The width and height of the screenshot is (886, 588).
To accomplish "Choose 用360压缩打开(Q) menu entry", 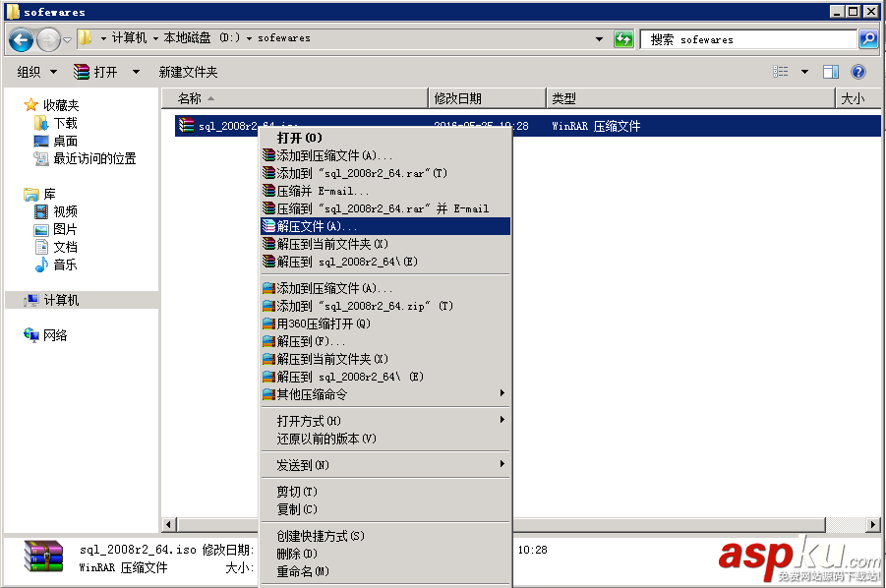I will (x=385, y=323).
